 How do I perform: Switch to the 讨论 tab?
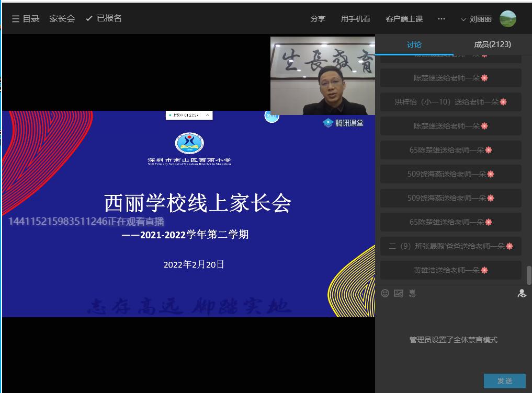[414, 44]
